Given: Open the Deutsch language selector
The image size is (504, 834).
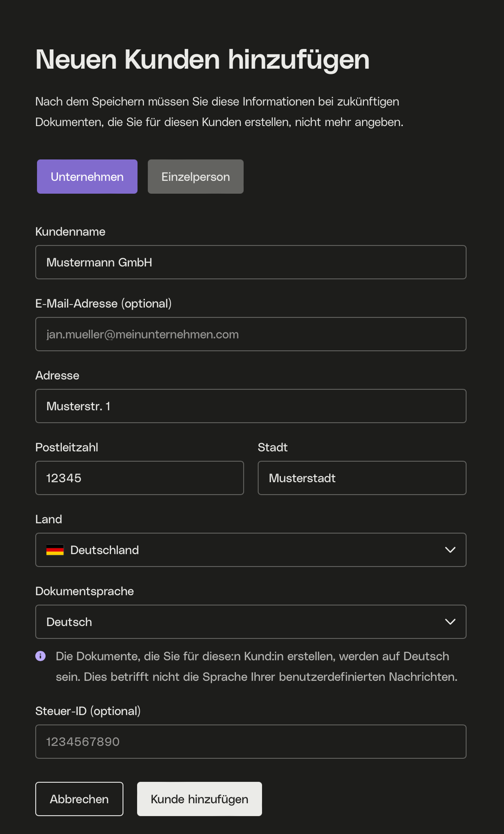Looking at the screenshot, I should [251, 622].
